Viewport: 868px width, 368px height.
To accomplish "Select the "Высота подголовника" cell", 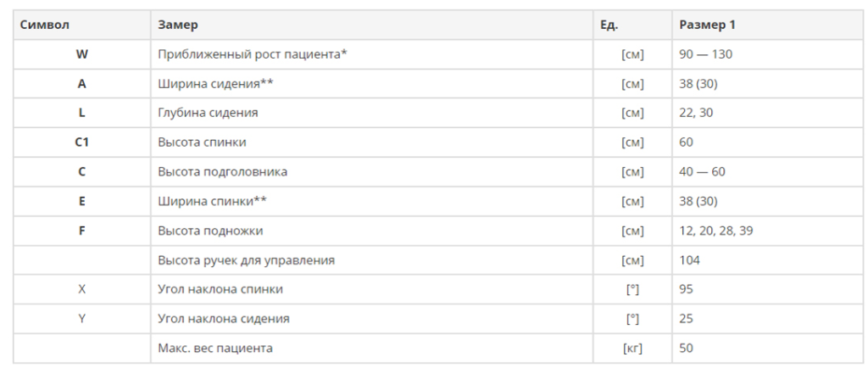I will 222,172.
